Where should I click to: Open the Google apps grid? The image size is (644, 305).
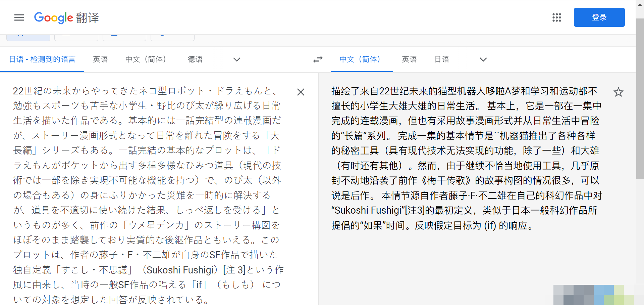tap(557, 17)
